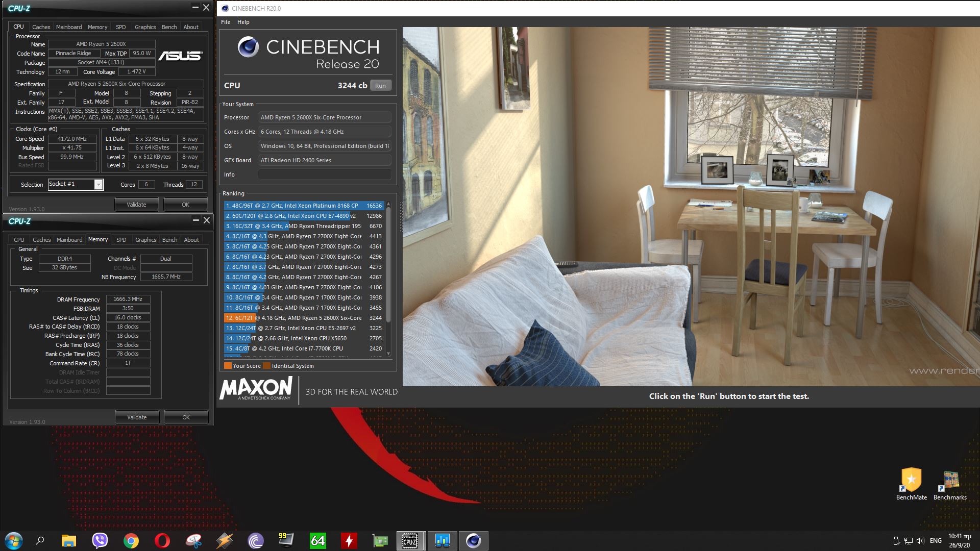Click OK in top CPU-Z window
This screenshot has height=551, width=980.
pos(186,205)
